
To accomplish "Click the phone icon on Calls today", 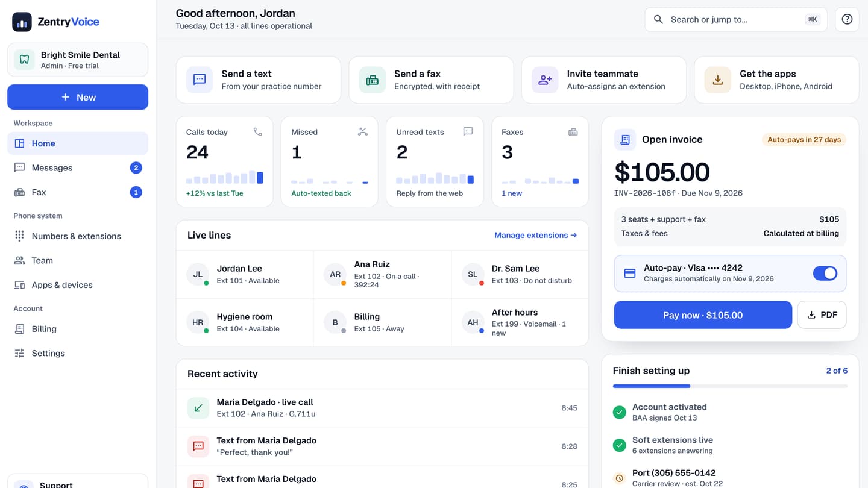I will (x=258, y=131).
